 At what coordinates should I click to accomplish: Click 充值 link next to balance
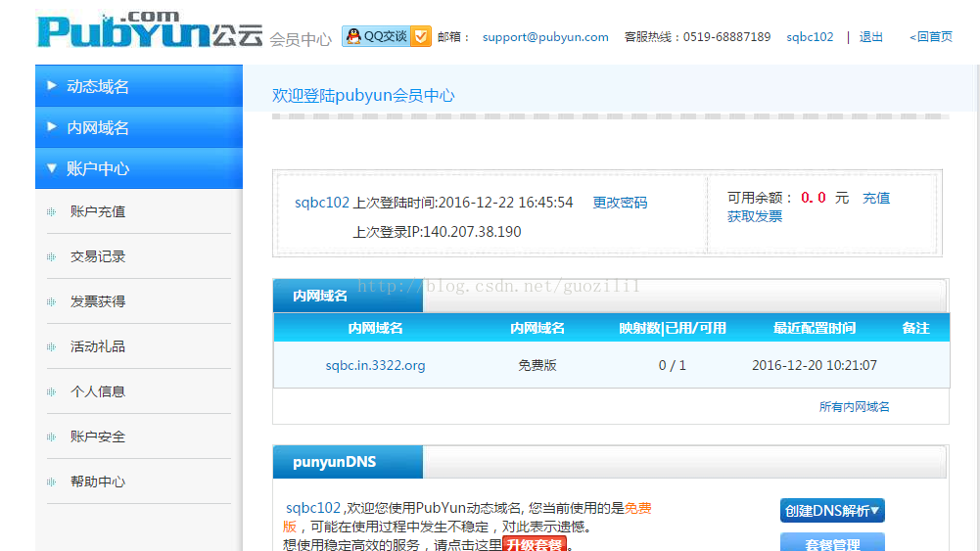tap(875, 198)
